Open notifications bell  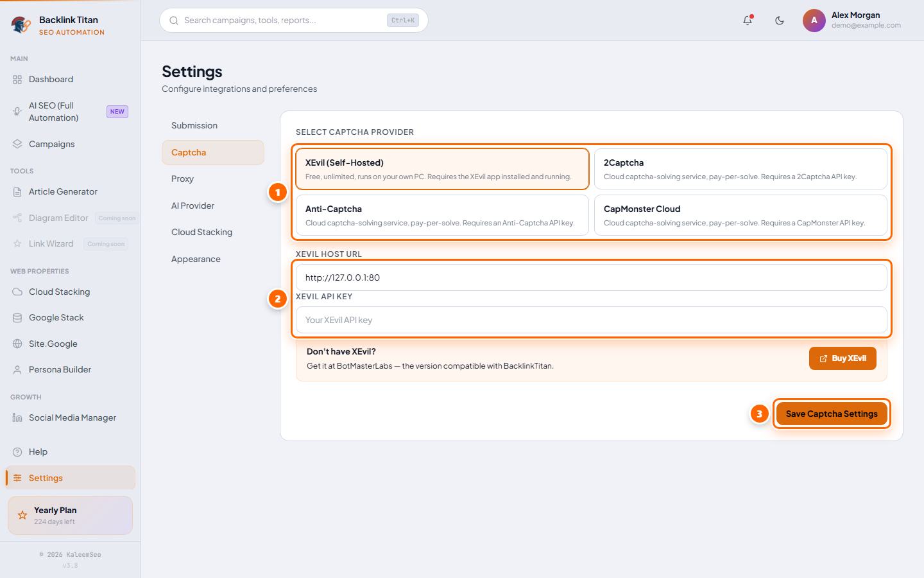[748, 21]
